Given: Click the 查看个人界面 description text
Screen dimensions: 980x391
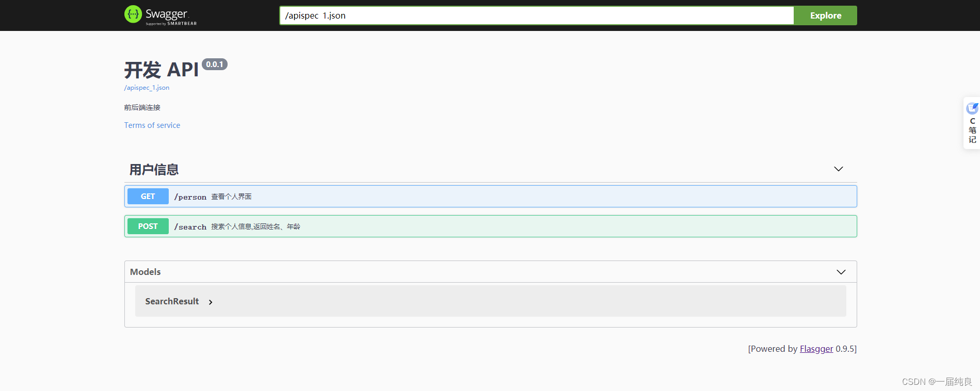Looking at the screenshot, I should click(x=231, y=197).
